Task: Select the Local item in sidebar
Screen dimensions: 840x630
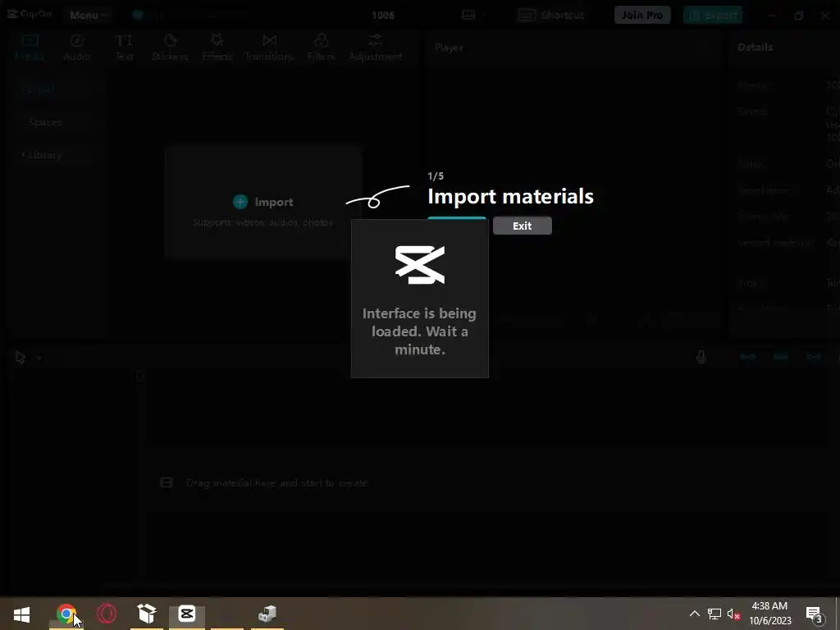Action: pyautogui.click(x=40, y=89)
